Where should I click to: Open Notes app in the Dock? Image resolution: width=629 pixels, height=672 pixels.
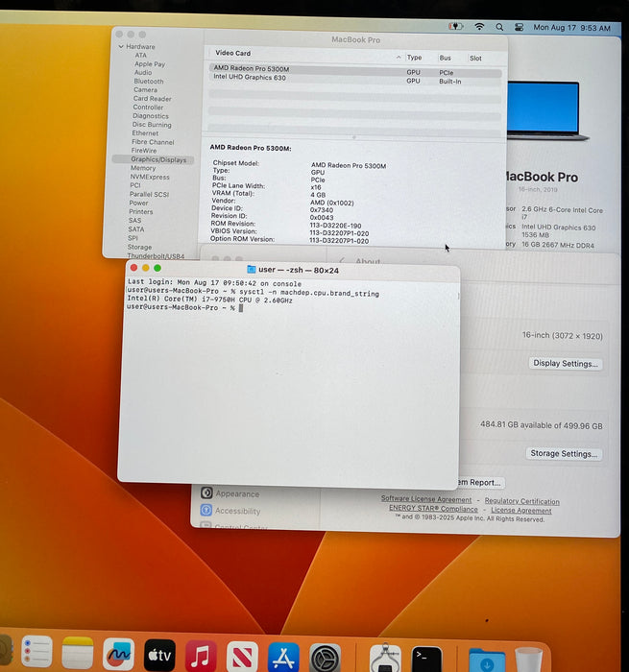(x=78, y=653)
